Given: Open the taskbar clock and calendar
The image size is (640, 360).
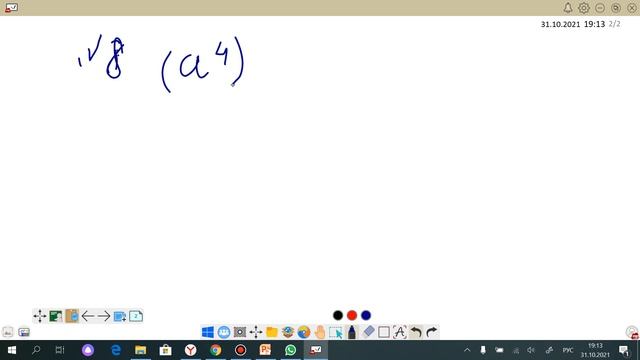Looking at the screenshot, I should (x=595, y=350).
